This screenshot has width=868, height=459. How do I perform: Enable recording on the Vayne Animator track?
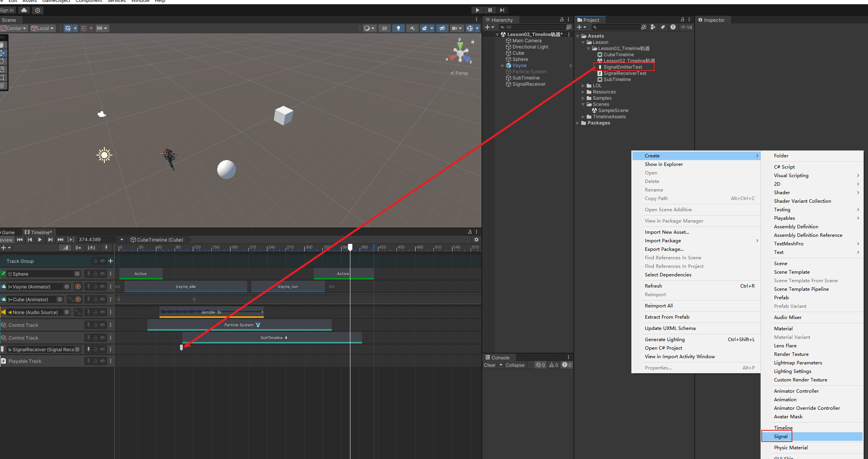78,286
